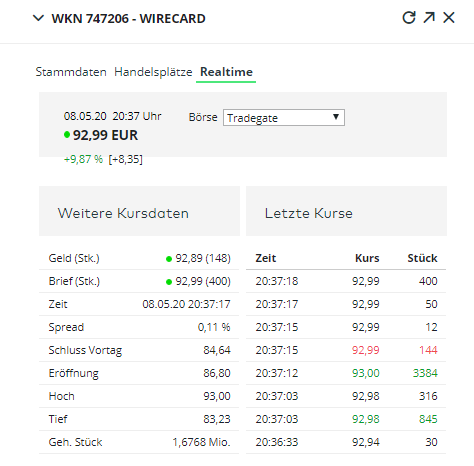Screen dimensions: 474x466
Task: Click the Weitere Kursdaten heading
Action: click(x=123, y=213)
